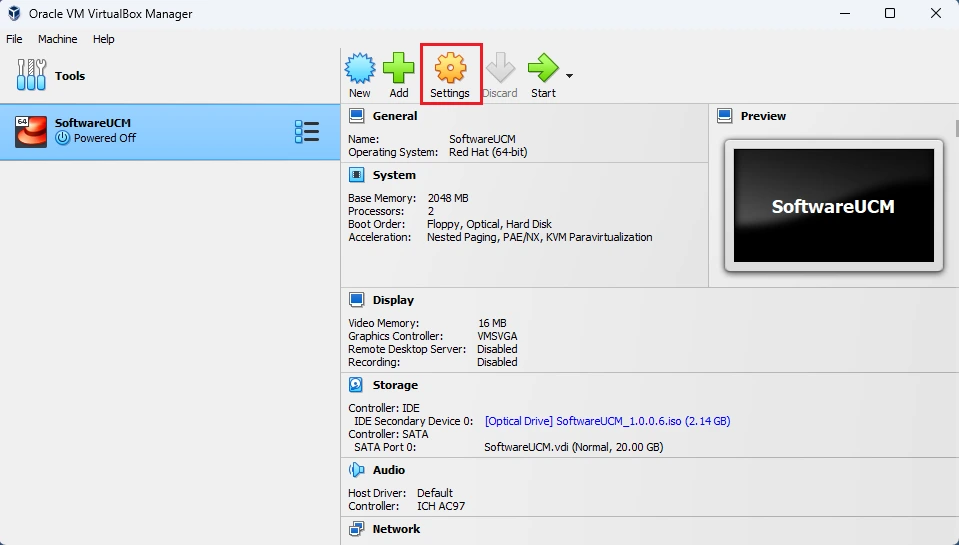Maximize the VirtualBox Manager window

(890, 13)
